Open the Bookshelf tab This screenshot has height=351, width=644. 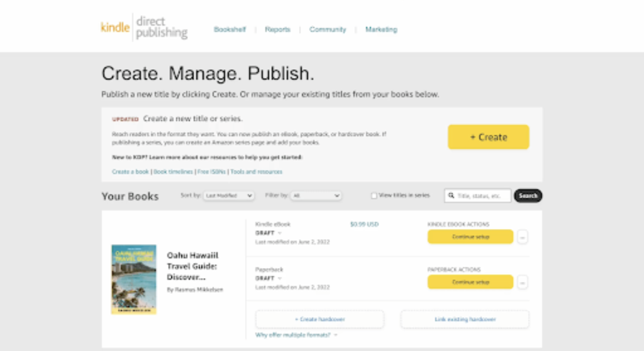230,30
